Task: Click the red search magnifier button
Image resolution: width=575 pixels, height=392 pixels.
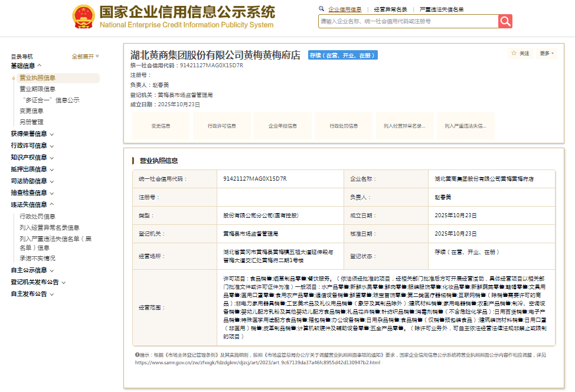Action: click(505, 21)
